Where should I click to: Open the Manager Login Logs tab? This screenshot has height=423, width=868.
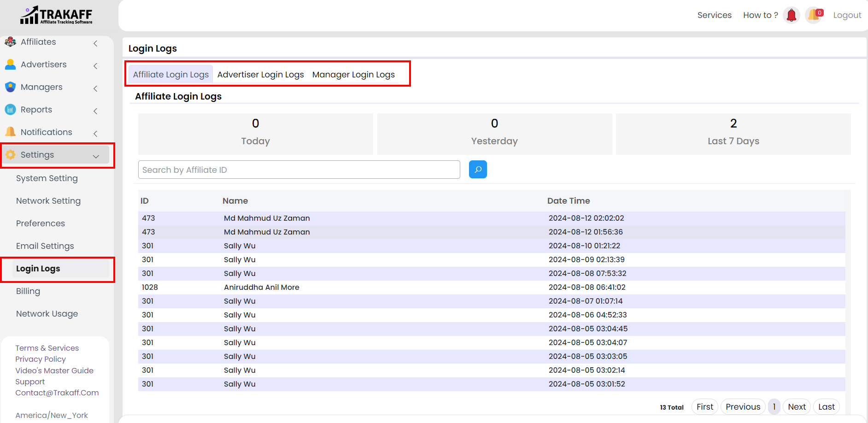click(353, 74)
